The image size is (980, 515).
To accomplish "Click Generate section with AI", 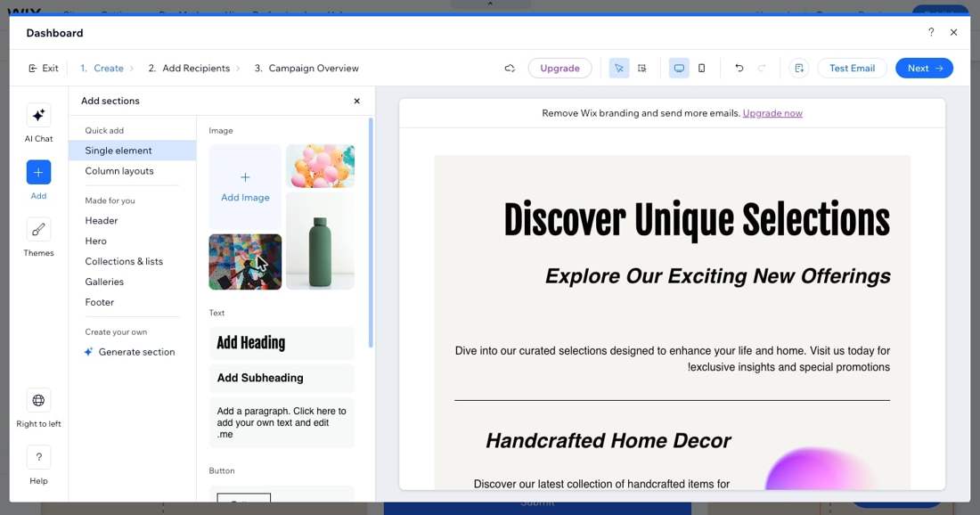I will point(129,352).
